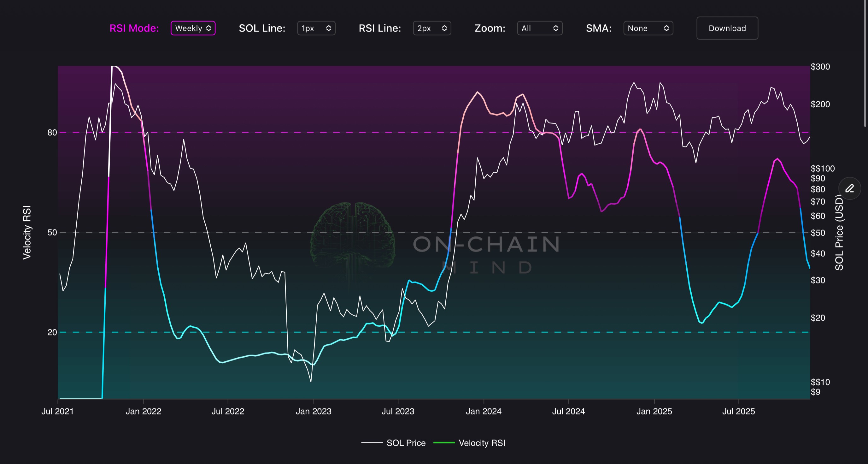Click the On-Chain Mind watermark text

coord(487,244)
